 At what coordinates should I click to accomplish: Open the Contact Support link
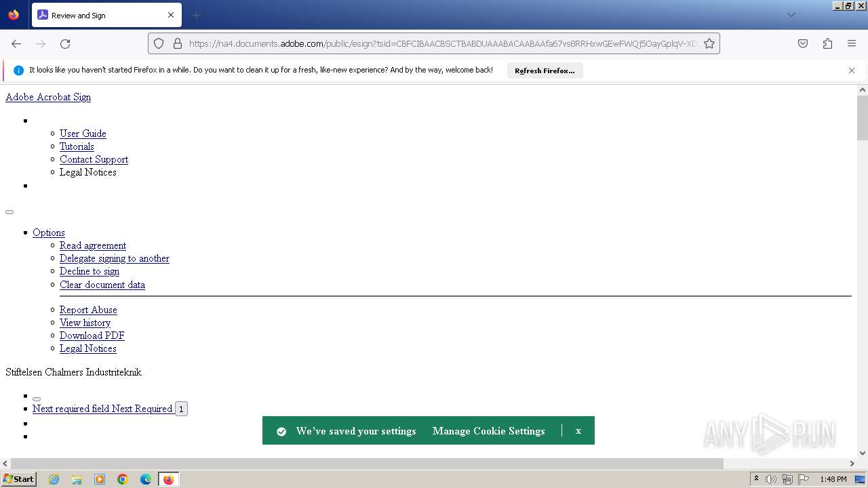pyautogui.click(x=94, y=159)
